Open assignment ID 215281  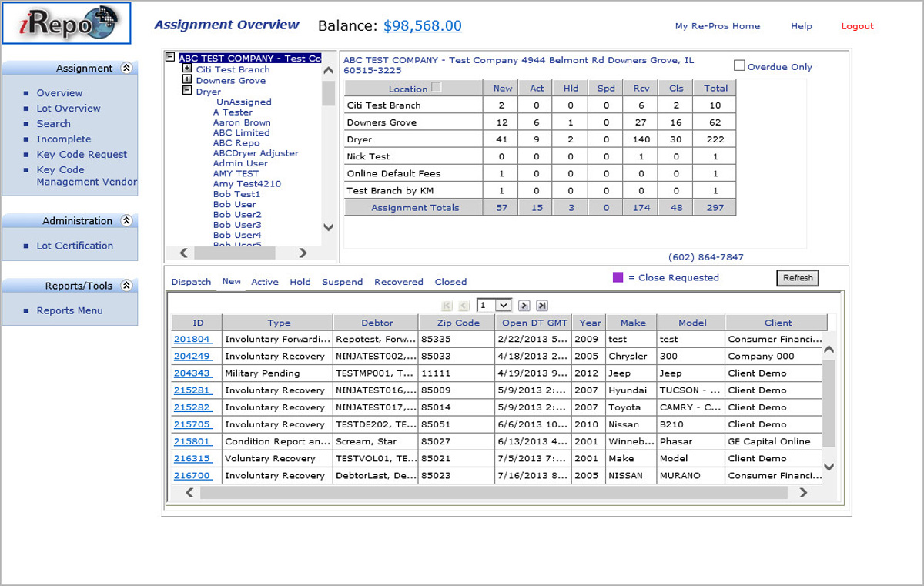[x=192, y=390]
